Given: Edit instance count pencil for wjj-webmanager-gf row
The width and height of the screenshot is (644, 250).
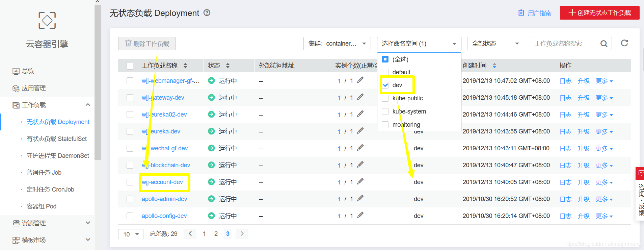Looking at the screenshot, I should [x=360, y=80].
